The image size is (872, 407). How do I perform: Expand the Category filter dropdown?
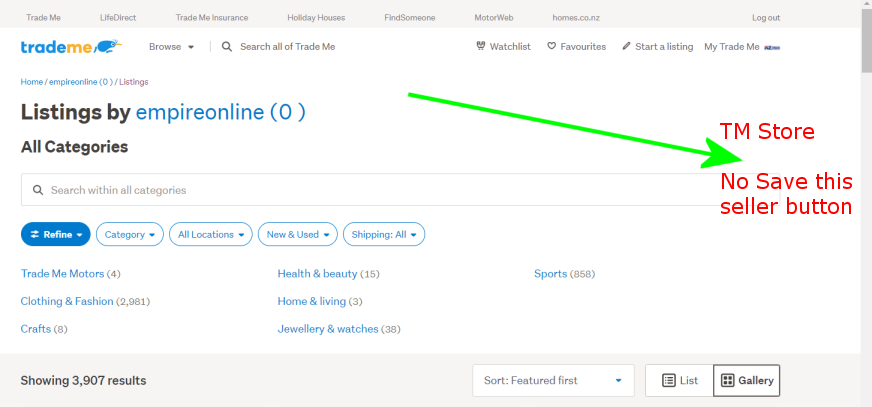pyautogui.click(x=130, y=234)
